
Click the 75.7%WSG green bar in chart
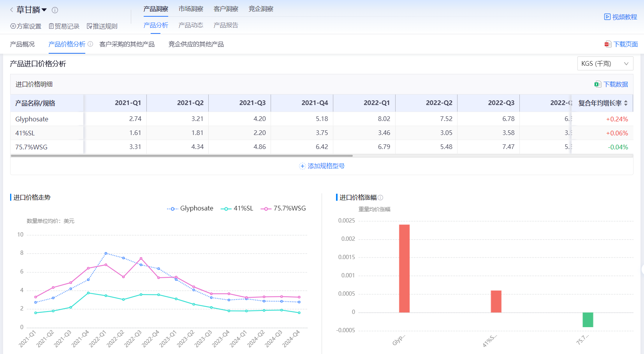tap(588, 320)
